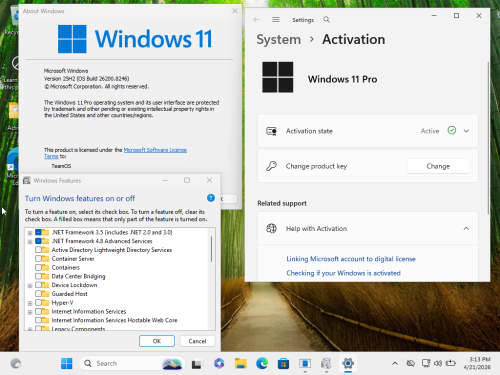Screen dimensions: 500x375
Task: Click the Change product key button
Action: coord(438,166)
